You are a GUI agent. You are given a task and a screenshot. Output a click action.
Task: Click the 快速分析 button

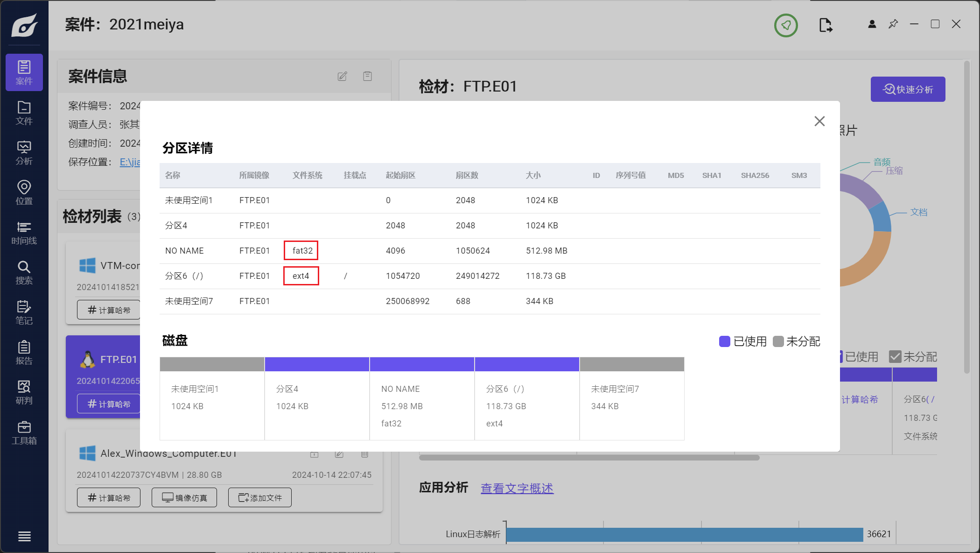908,89
